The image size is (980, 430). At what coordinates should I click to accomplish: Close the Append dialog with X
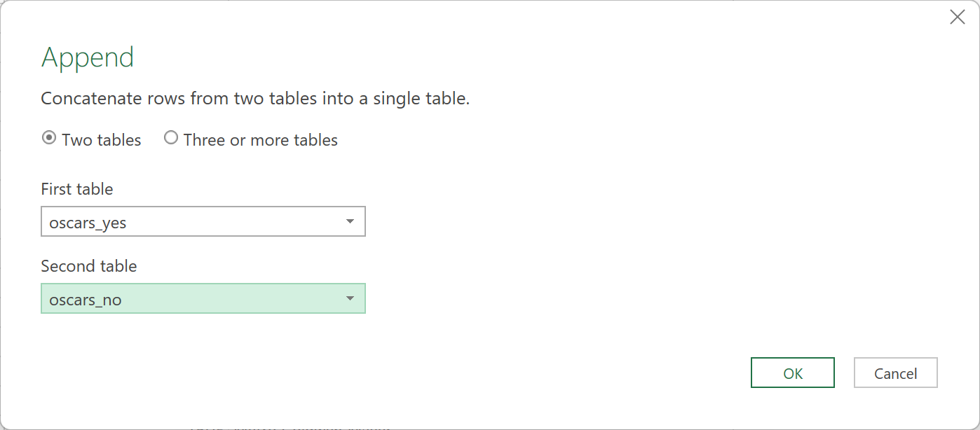click(x=957, y=18)
